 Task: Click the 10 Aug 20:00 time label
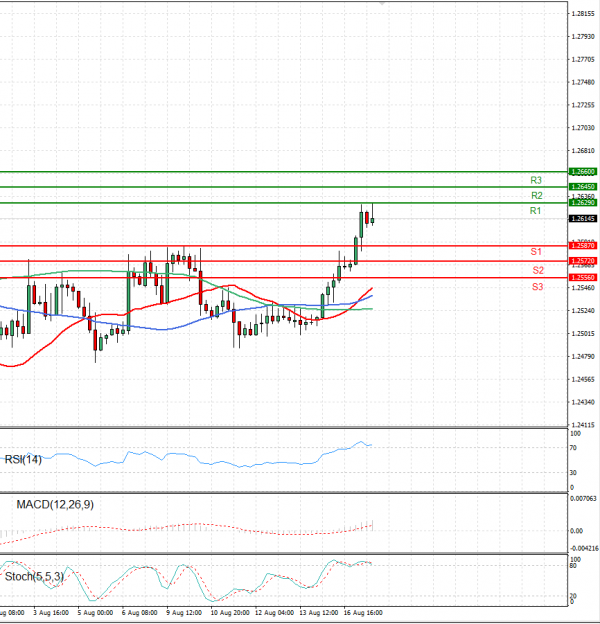230,612
